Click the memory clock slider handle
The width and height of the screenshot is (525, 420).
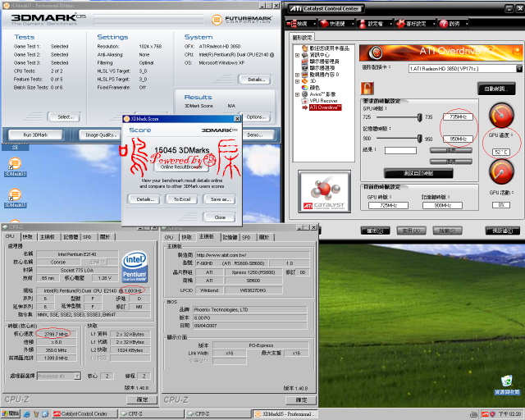419,139
